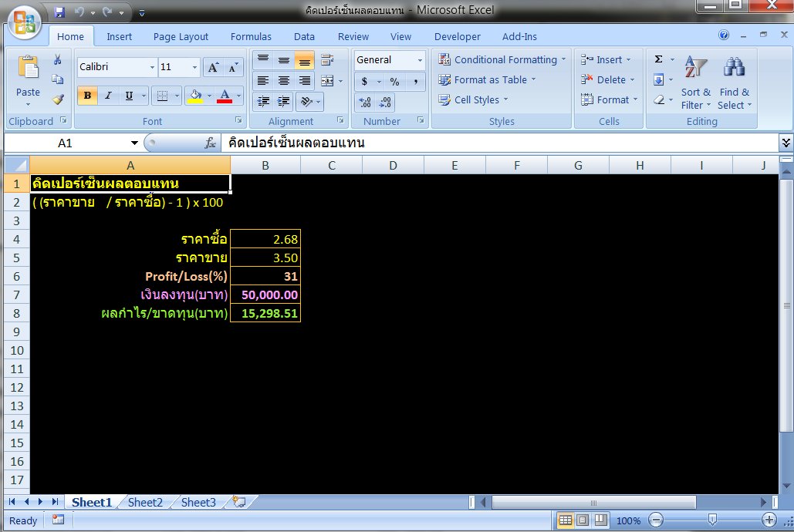This screenshot has width=794, height=532.
Task: Redo the last undone action
Action: pyautogui.click(x=107, y=12)
